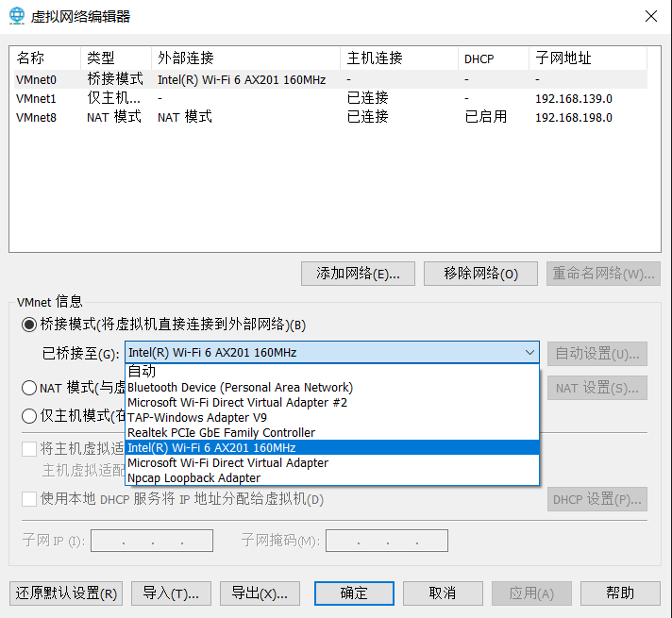Click the 应用(A) button
Viewport: 672px width, 618px height.
[x=531, y=593]
